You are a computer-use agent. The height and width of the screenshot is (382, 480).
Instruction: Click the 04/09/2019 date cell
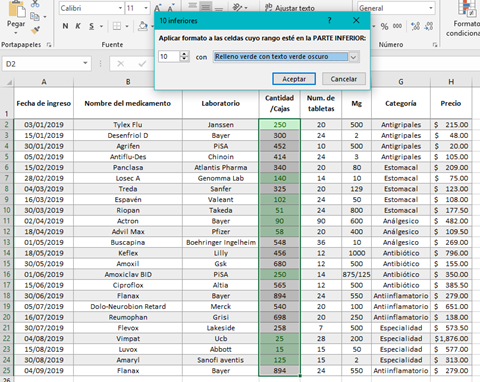44,371
